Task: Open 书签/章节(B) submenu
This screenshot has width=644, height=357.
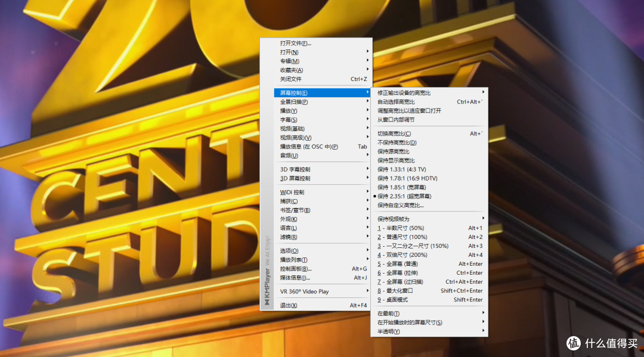Action: click(323, 210)
